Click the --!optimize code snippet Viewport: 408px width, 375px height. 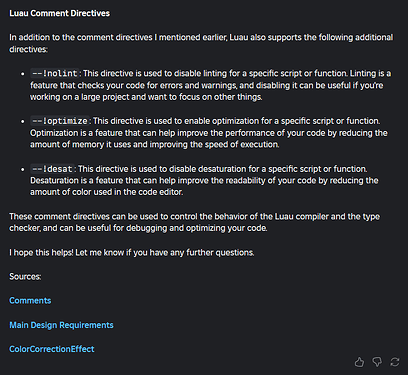pos(60,121)
